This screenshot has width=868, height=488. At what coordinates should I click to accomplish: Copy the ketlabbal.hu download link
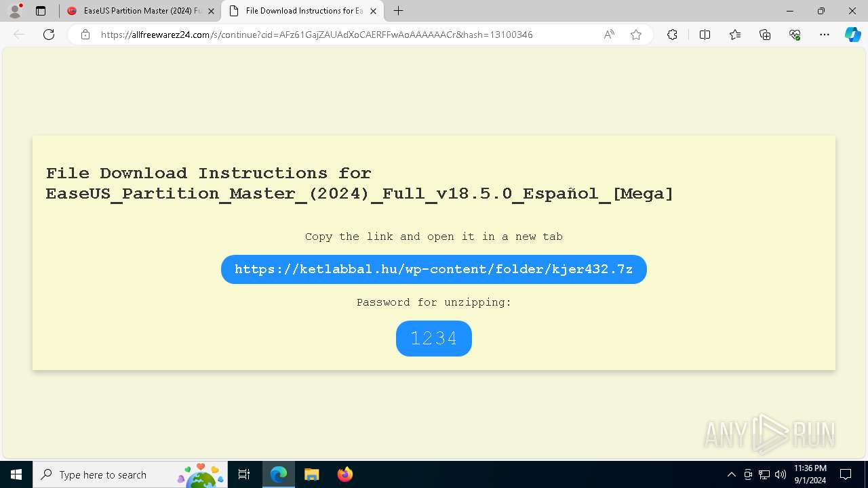[x=434, y=269]
